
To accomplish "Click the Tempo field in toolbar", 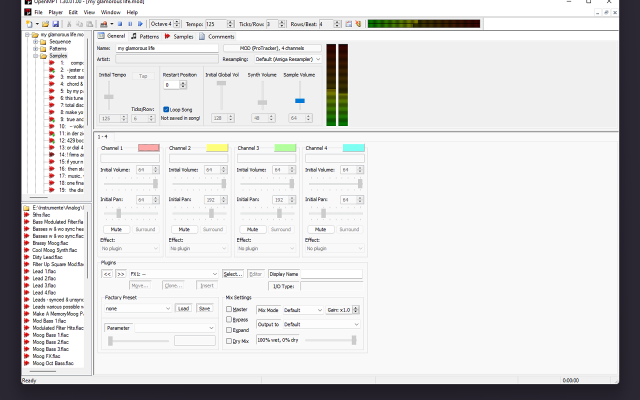I will coord(216,24).
